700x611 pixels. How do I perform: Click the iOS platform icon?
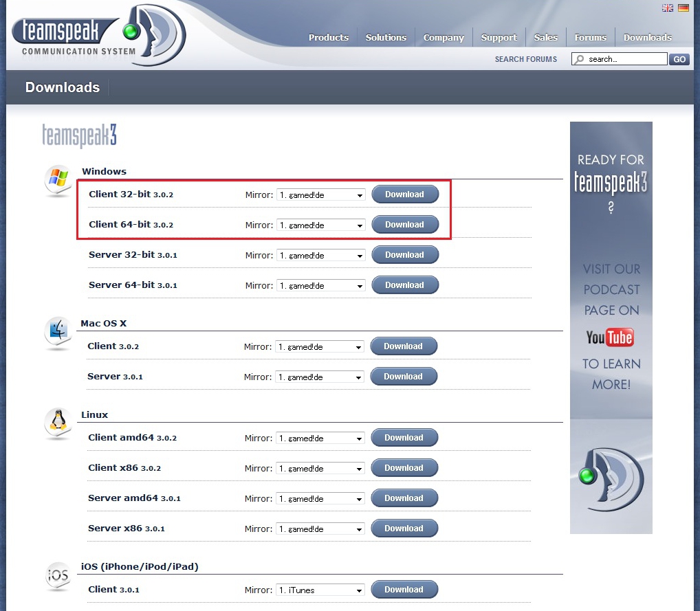click(58, 576)
